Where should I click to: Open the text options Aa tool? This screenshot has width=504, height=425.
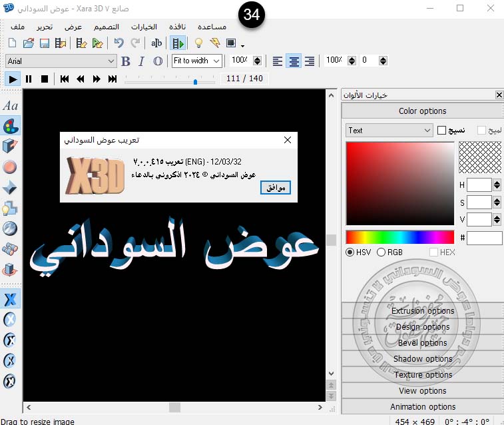coord(11,106)
